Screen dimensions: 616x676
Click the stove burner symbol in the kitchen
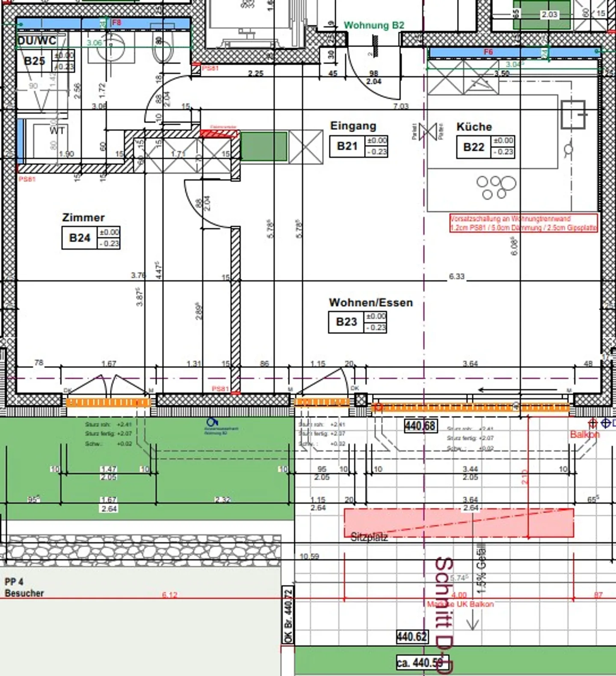click(x=496, y=187)
